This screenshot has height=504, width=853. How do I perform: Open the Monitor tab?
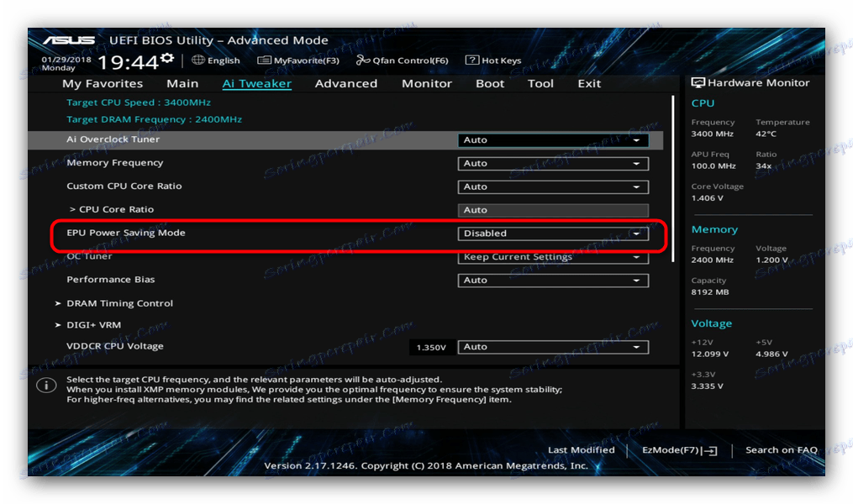pos(427,83)
